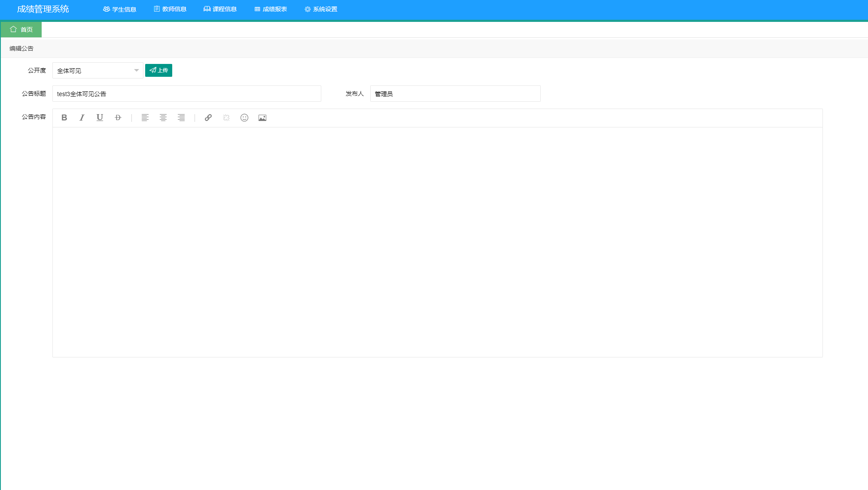The height and width of the screenshot is (490, 868).
Task: Center align the announcement text
Action: click(163, 118)
